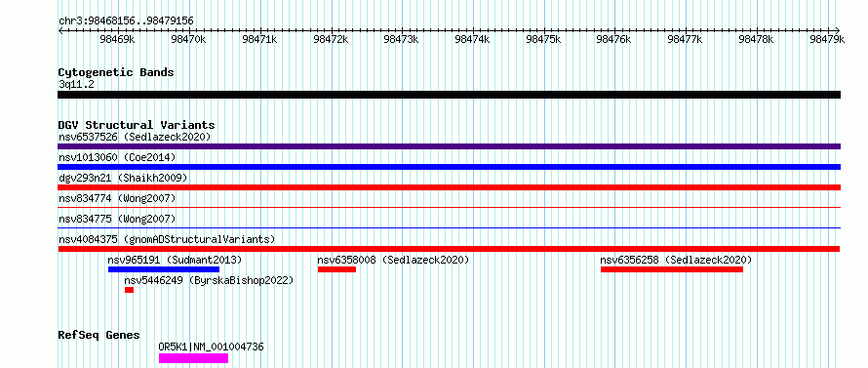Click the 98474k ruler tick label
The height and width of the screenshot is (368, 868).
pyautogui.click(x=472, y=39)
